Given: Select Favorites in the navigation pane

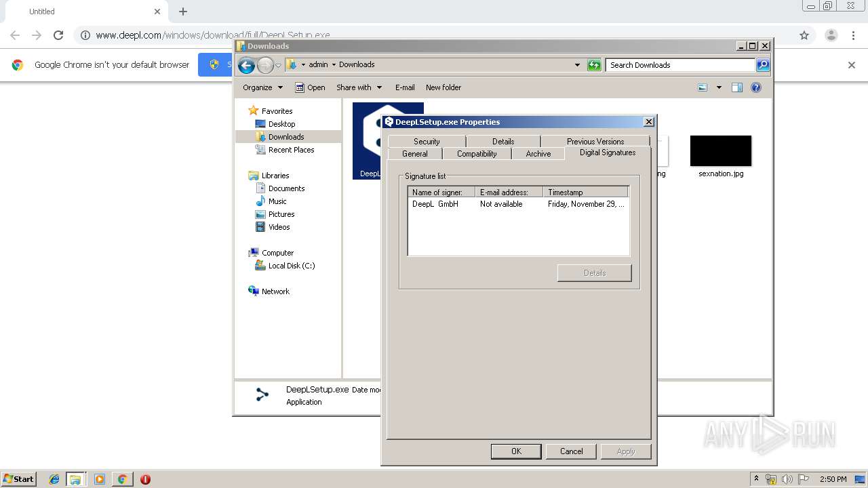Looking at the screenshot, I should click(x=277, y=111).
